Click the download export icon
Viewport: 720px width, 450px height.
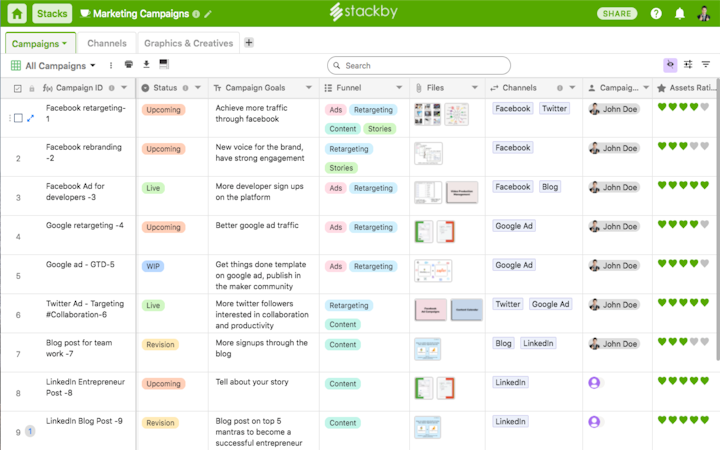pos(146,64)
